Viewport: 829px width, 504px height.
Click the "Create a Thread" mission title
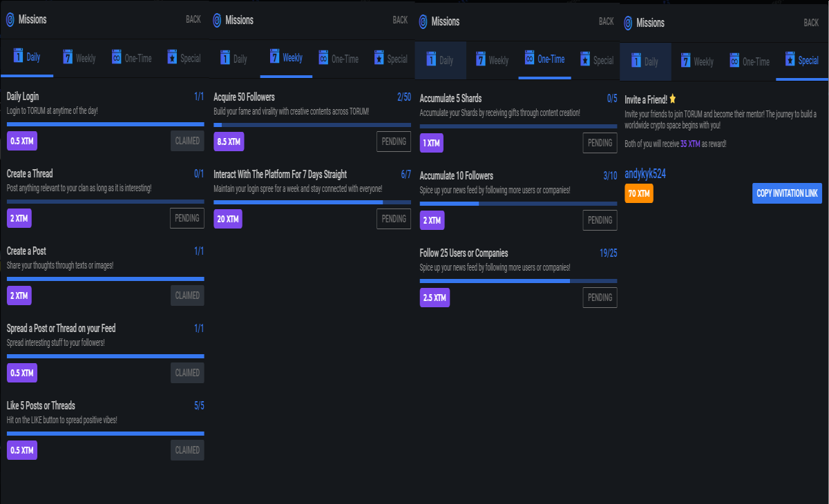coord(30,173)
